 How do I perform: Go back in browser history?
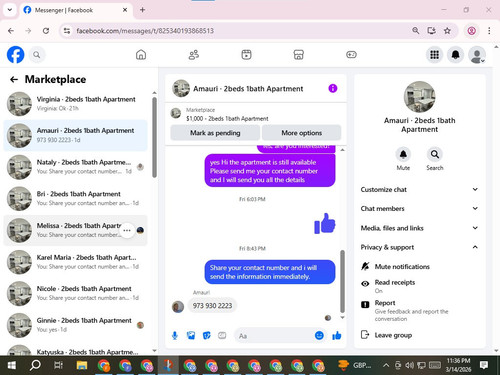11,31
